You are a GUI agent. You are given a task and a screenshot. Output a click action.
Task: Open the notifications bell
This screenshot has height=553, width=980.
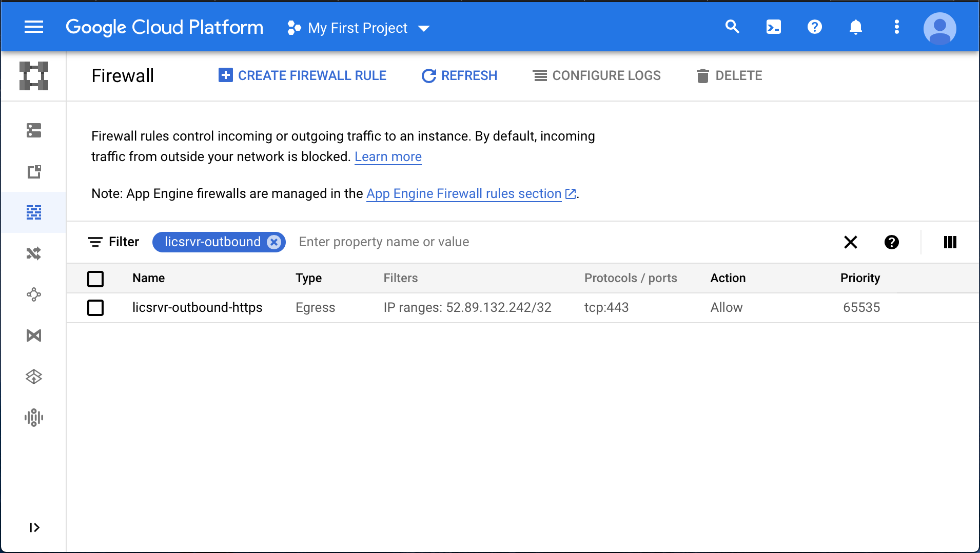[855, 27]
